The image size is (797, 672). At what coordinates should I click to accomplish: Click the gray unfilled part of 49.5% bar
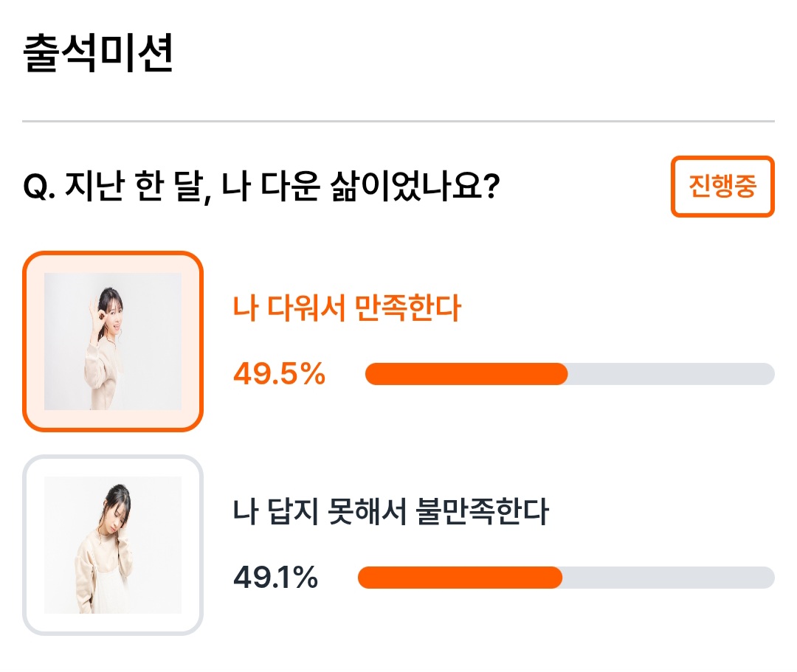(671, 374)
